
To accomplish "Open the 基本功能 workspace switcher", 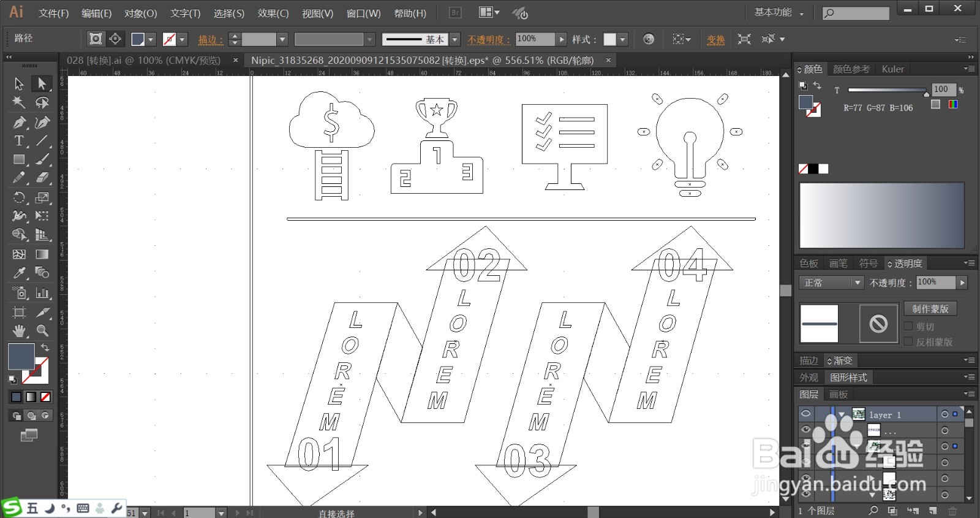I will click(x=778, y=12).
